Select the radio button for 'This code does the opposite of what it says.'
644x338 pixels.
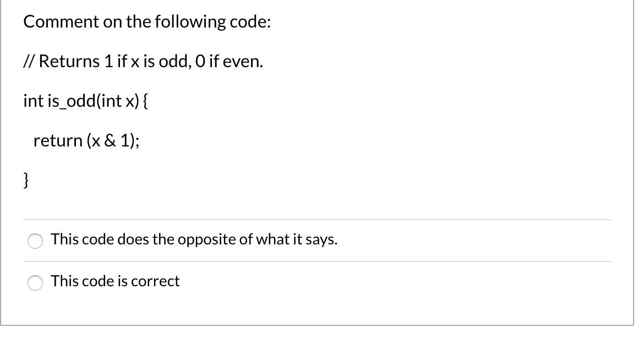pyautogui.click(x=35, y=241)
